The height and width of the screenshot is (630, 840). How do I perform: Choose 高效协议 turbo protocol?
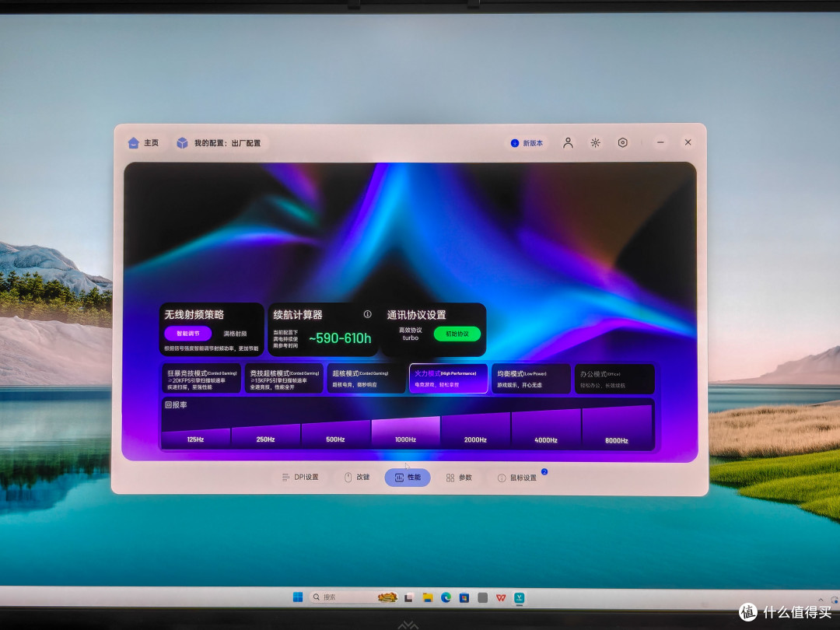point(411,334)
